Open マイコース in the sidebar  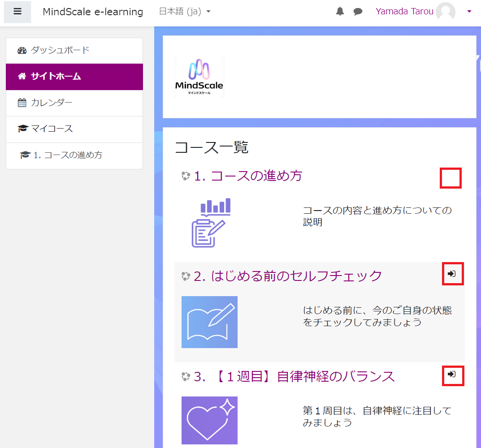pos(74,129)
